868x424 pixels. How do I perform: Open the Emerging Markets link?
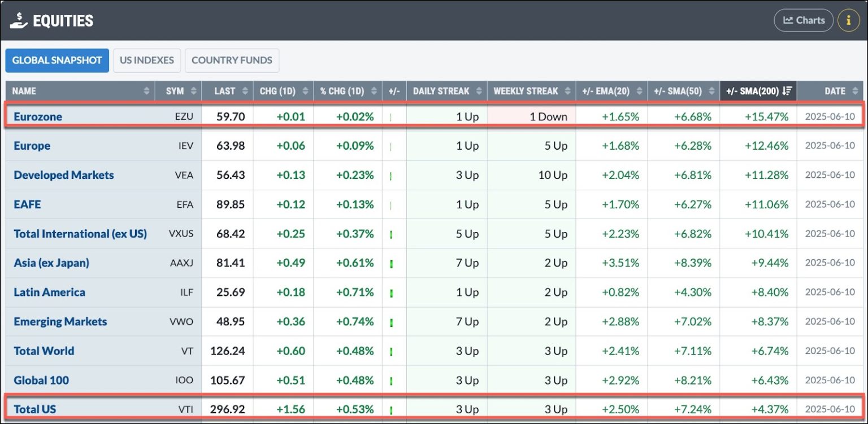(60, 322)
